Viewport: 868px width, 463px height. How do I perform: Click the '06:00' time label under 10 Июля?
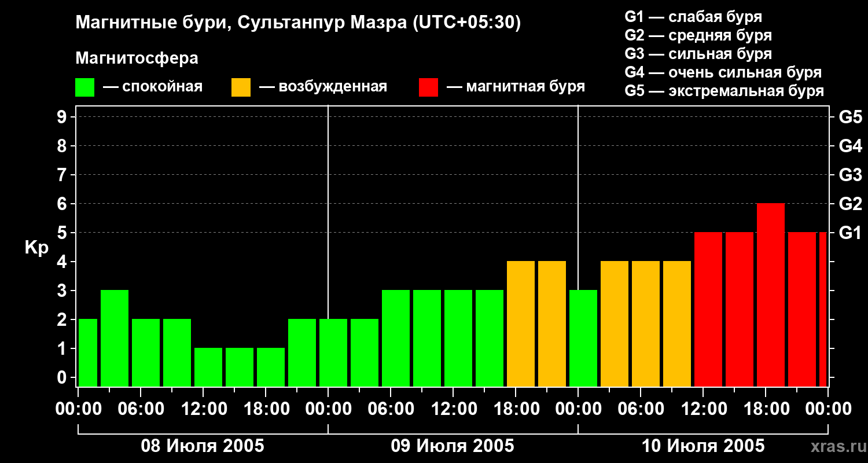[641, 409]
